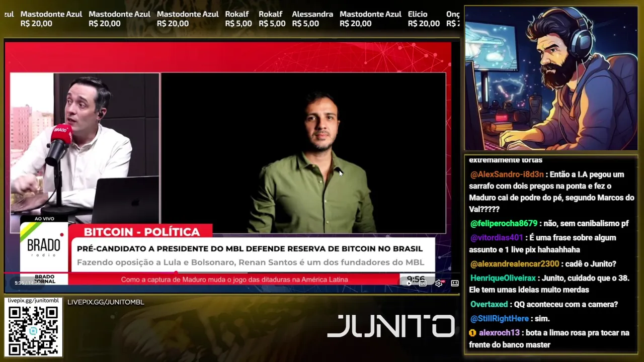Select chat user @AlexSandro-i8d3n

[507, 174]
